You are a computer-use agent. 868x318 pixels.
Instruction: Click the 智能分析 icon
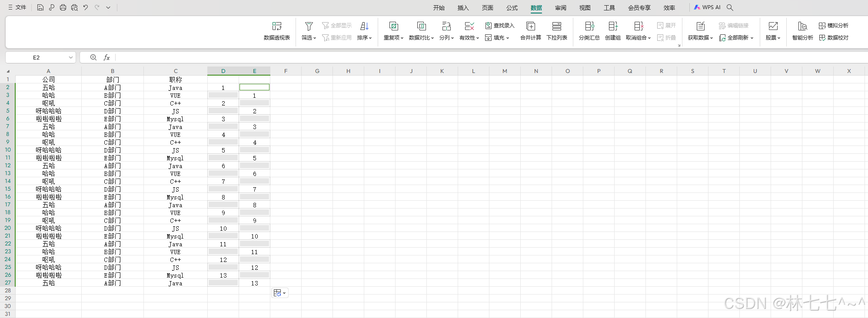(x=803, y=26)
